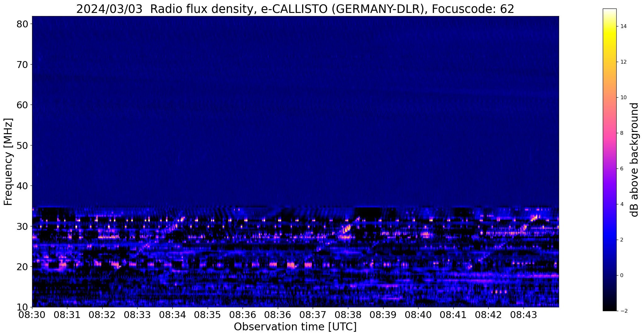
Task: Click the 08:38 time tick label
Action: coord(348,315)
